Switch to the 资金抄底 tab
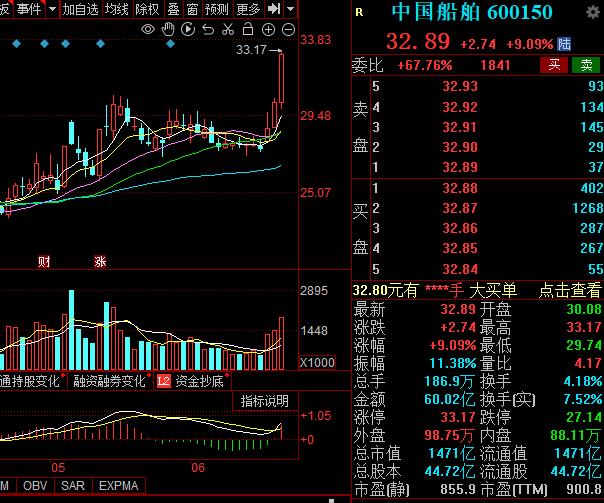The image size is (604, 503). [x=199, y=381]
